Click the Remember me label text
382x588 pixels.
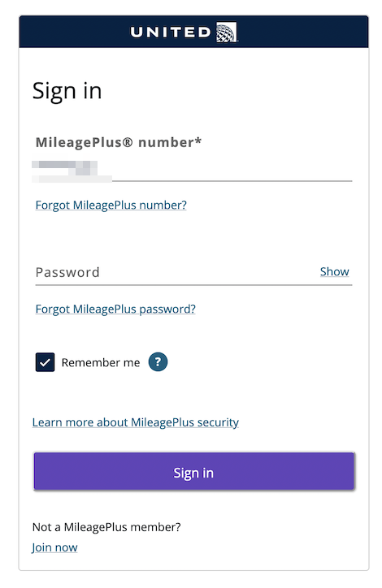[x=101, y=362]
